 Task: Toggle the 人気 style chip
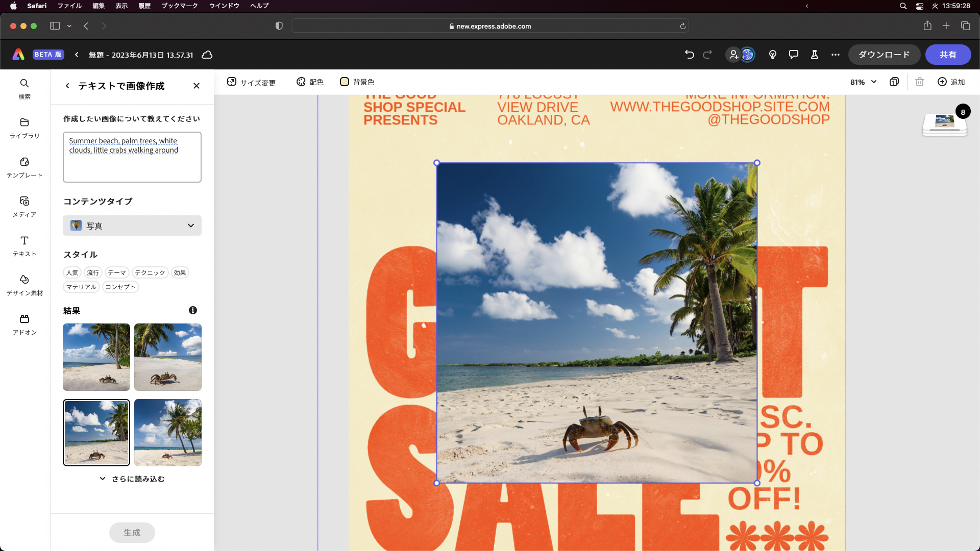click(x=72, y=272)
